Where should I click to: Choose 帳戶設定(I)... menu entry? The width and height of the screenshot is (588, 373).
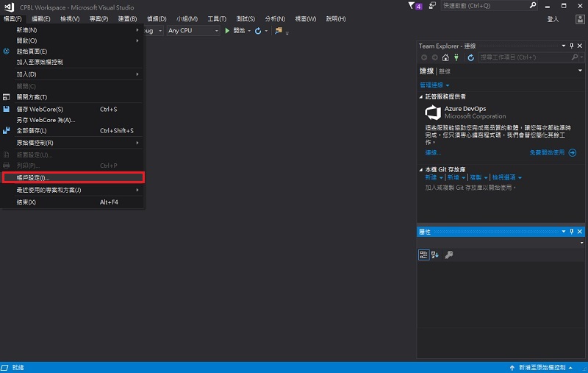[x=73, y=177]
